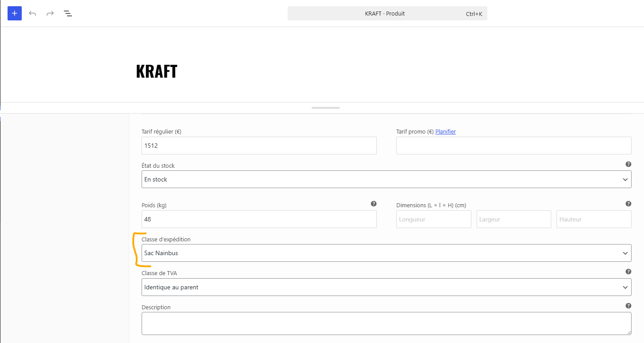The width and height of the screenshot is (644, 343).
Task: Focus the Largeur dimension field
Action: point(514,219)
